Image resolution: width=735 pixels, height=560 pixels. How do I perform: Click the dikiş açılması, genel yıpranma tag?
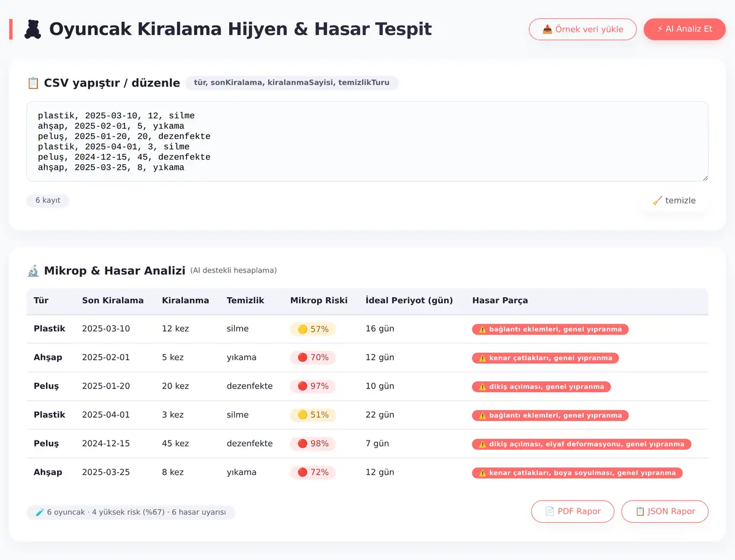pos(541,387)
